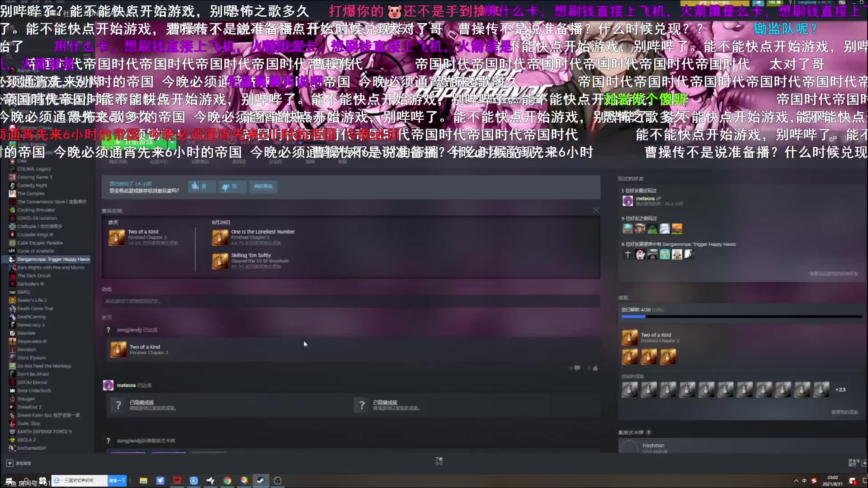The width and height of the screenshot is (868, 488).
Task: Click the add game plus icon
Action: click(x=9, y=463)
